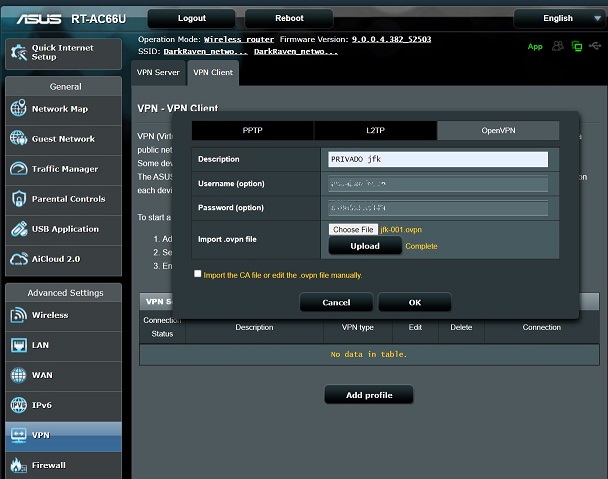Open the Firewall menu item

click(64, 465)
